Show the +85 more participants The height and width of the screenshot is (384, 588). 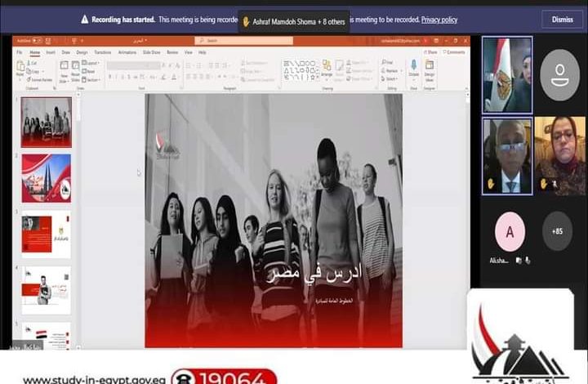coord(557,231)
